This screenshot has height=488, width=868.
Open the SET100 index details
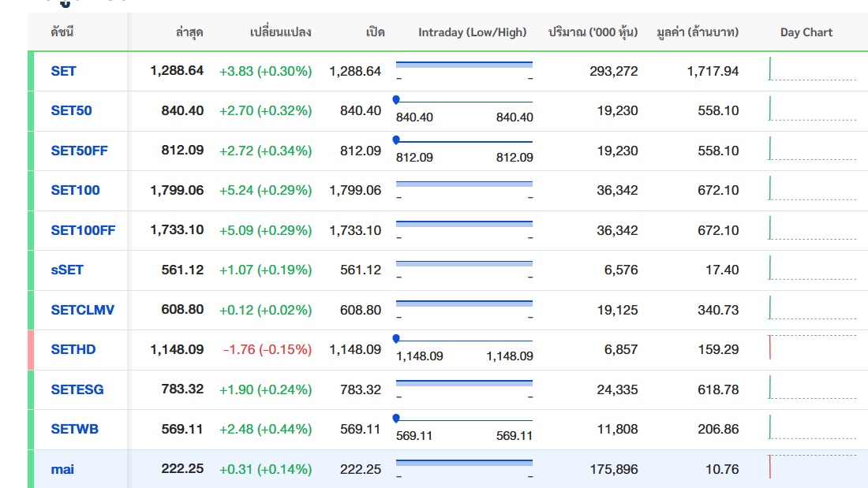click(x=75, y=190)
